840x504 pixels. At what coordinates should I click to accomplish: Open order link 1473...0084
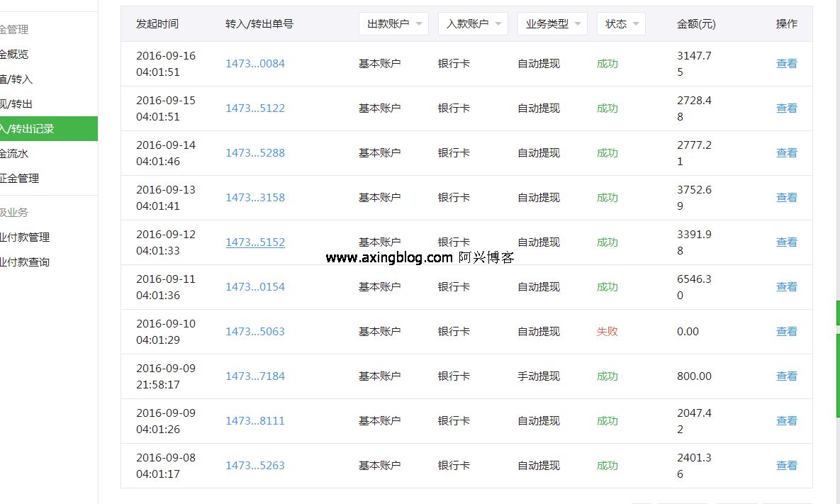[x=255, y=64]
